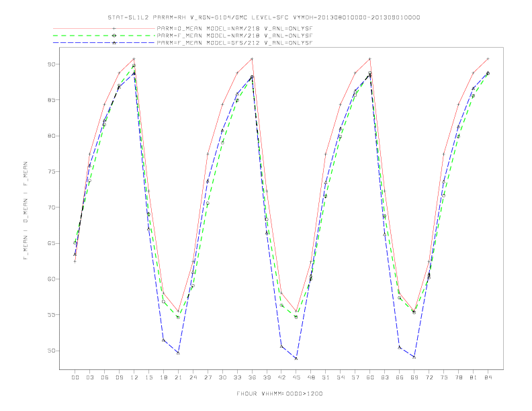The width and height of the screenshot is (532, 411).
Task: Click the x-axis tick label 27
Action: (x=208, y=377)
